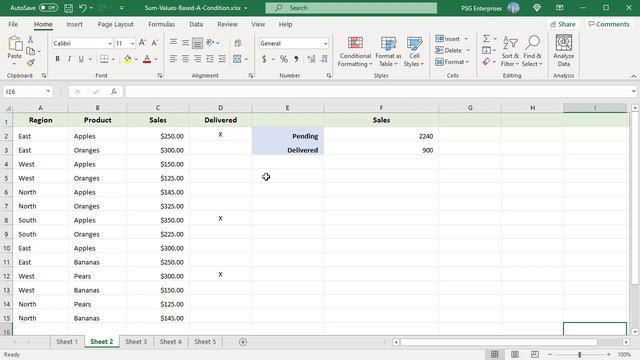Open Find & Select
Image resolution: width=640 pixels, height=360 pixels.
click(532, 52)
